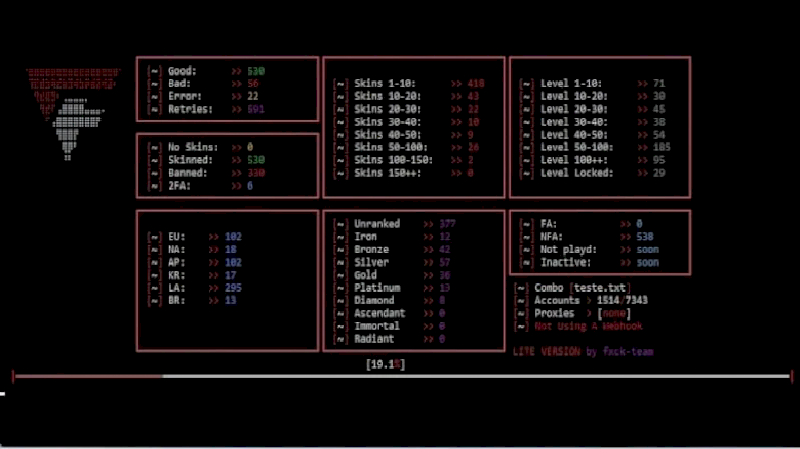The width and height of the screenshot is (800, 449).
Task: Click the "Level 30-40:" label
Action: tap(574, 122)
